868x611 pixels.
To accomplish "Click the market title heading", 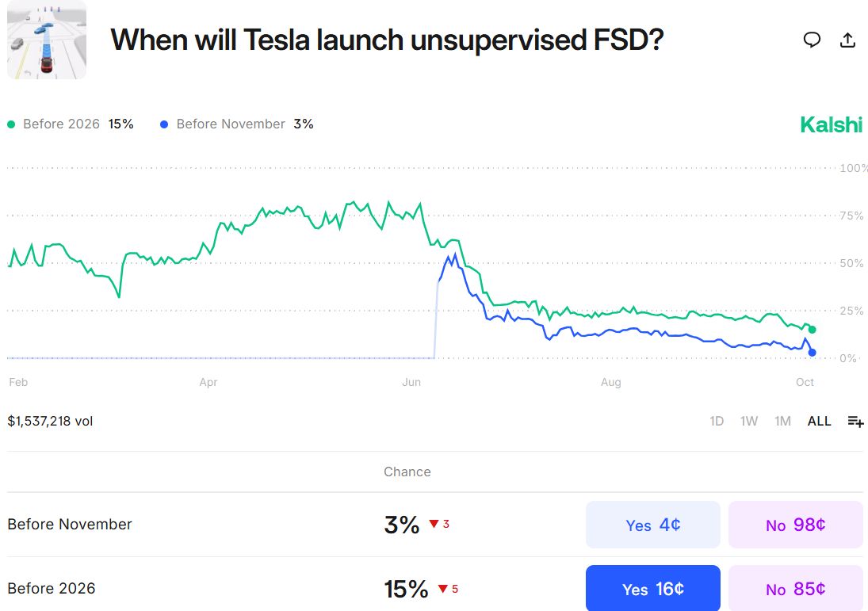I will (386, 40).
